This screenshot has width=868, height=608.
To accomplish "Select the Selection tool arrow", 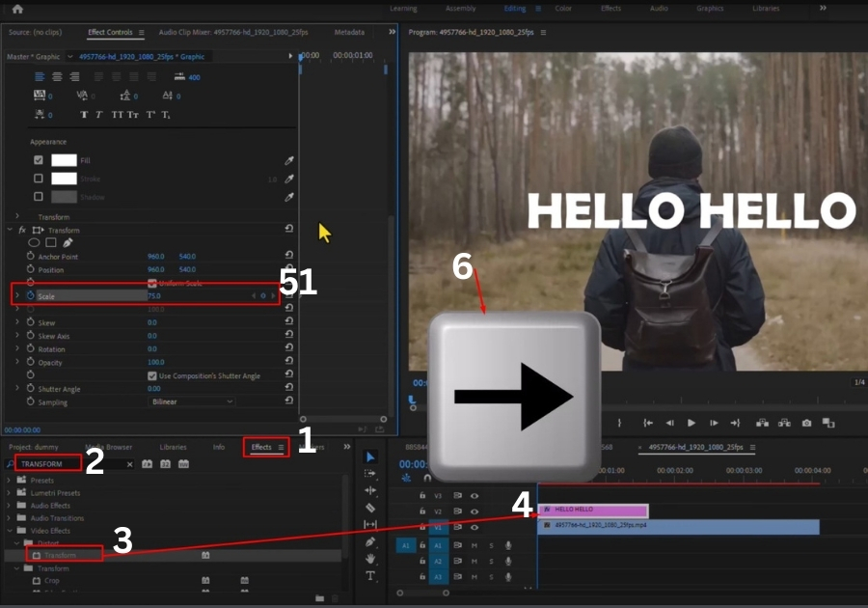I will [x=370, y=457].
